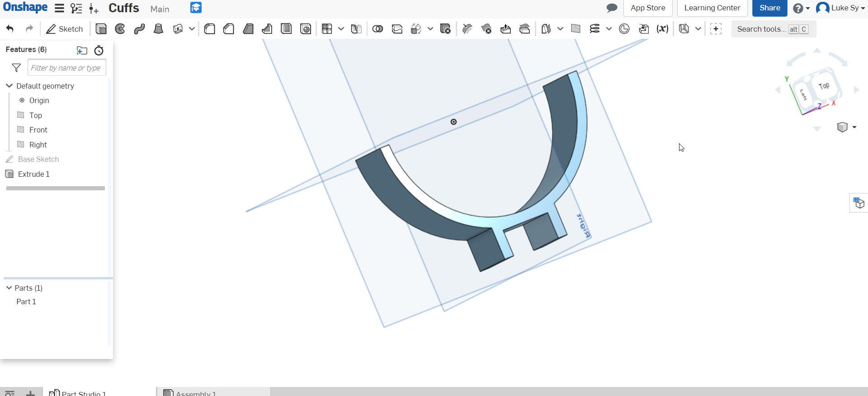The width and height of the screenshot is (868, 396).
Task: Select the Derived tool icon
Action: pos(644,29)
